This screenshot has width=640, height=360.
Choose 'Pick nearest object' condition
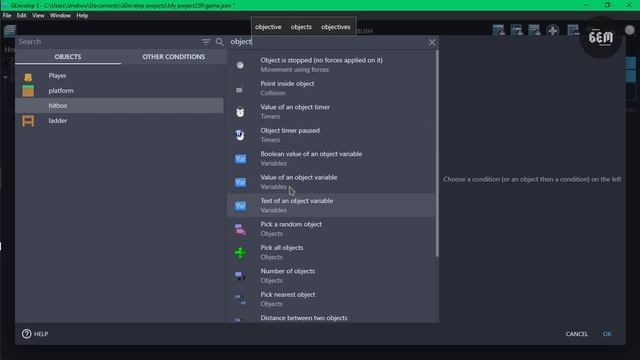(x=331, y=299)
